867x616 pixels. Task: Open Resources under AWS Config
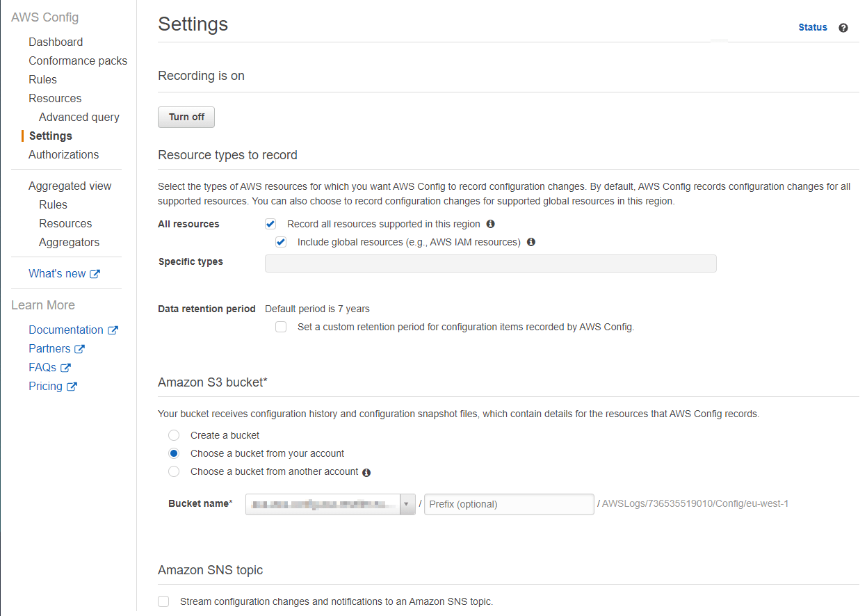coord(55,98)
